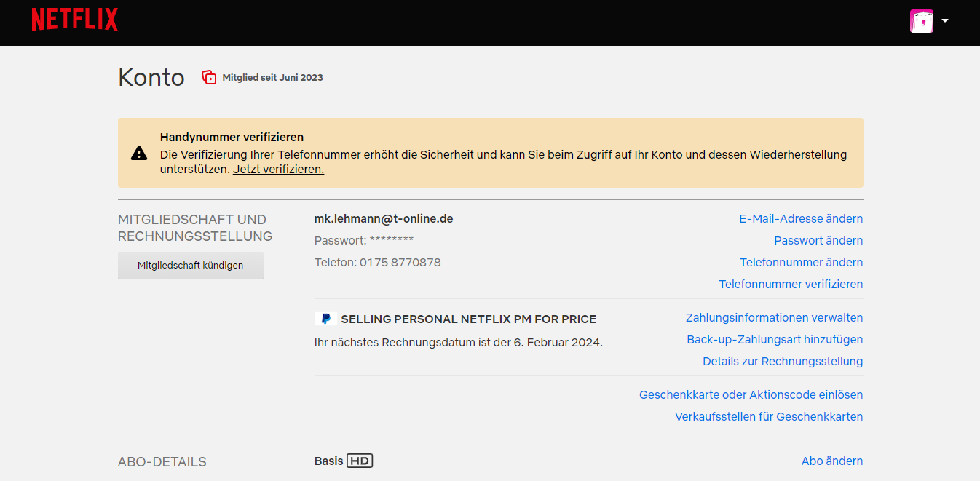Viewport: 980px width, 481px height.
Task: Click the PayPal payment icon
Action: 325,319
